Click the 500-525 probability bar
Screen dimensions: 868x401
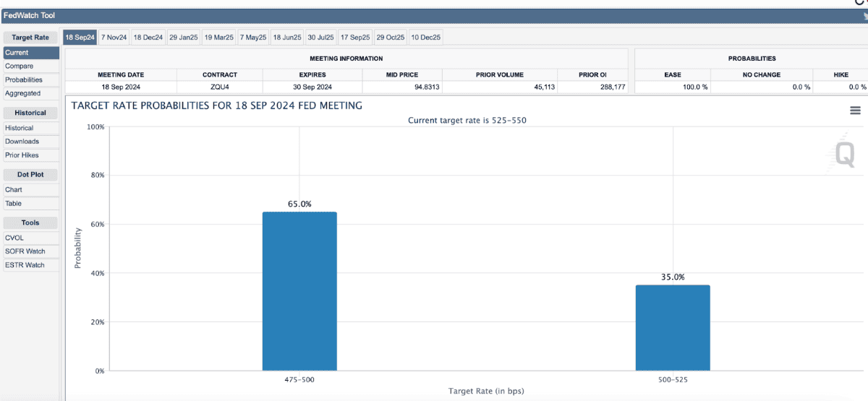[x=673, y=327]
